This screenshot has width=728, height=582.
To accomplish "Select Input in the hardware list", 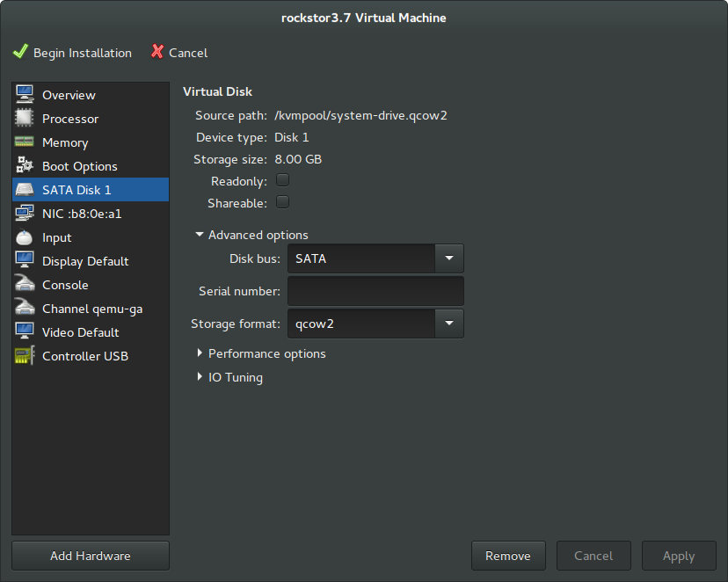I will (91, 237).
